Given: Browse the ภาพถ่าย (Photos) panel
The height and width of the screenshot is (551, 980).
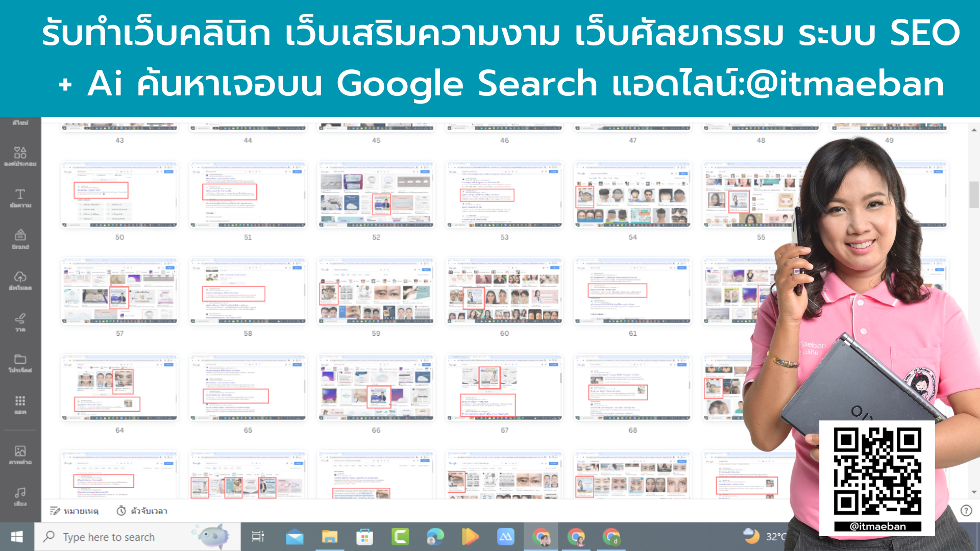Looking at the screenshot, I should pos(20,453).
